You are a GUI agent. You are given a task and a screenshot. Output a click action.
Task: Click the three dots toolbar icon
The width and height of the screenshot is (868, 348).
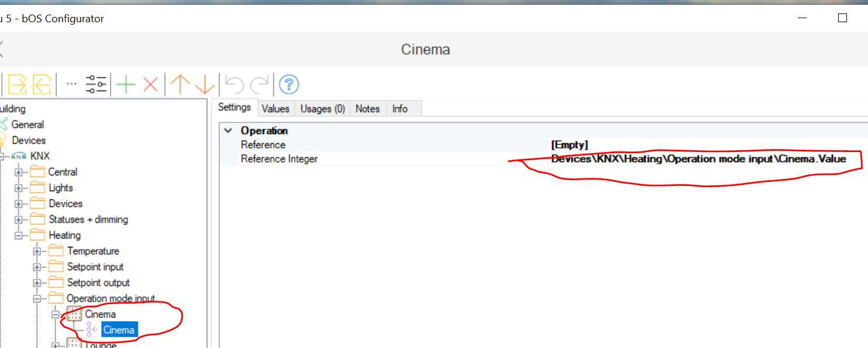(71, 84)
